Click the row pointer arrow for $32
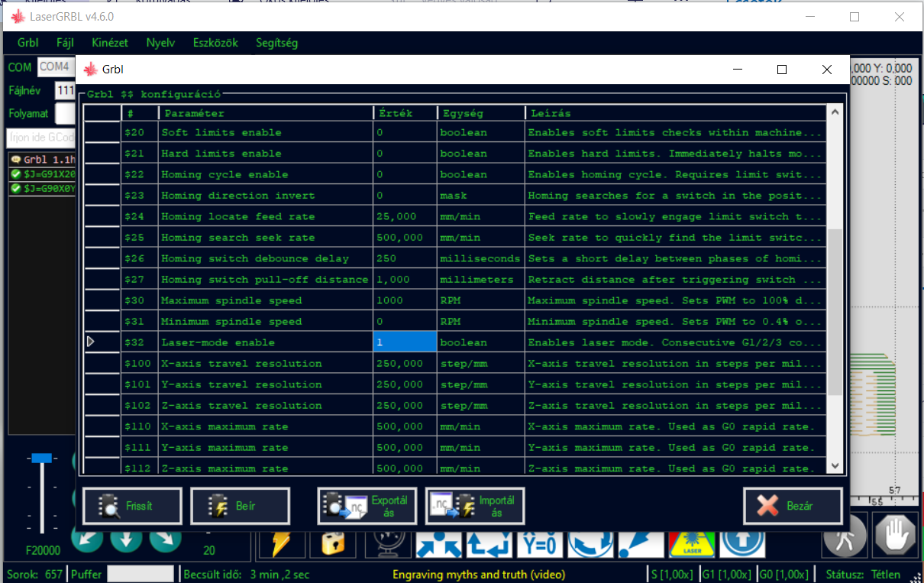The height and width of the screenshot is (583, 924). 91,342
